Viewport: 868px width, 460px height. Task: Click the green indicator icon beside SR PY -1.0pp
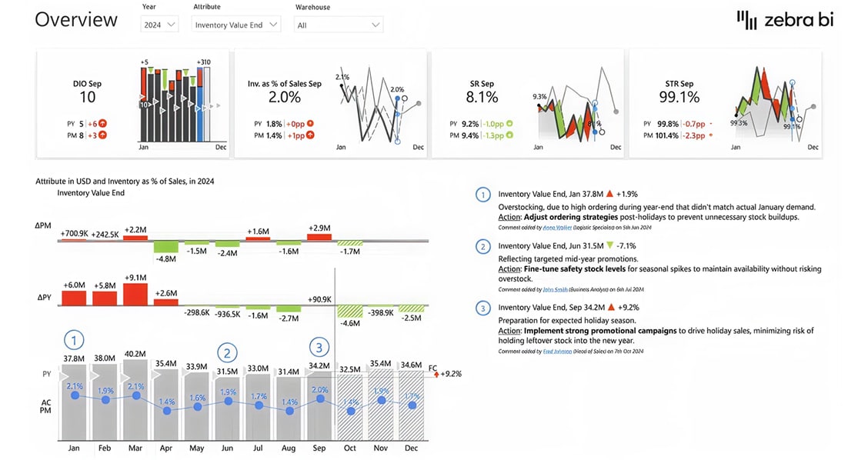[x=509, y=123]
